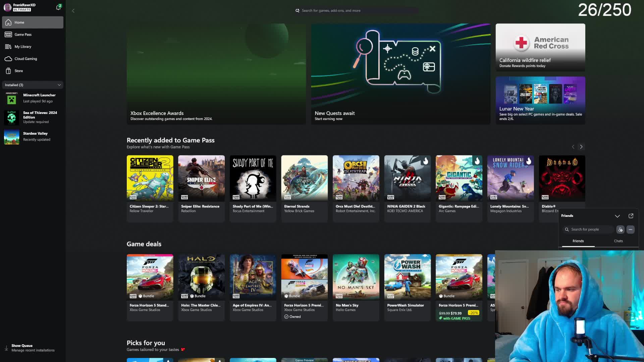Click -20% discount badge
Screen dimensions: 644x362
click(473, 313)
